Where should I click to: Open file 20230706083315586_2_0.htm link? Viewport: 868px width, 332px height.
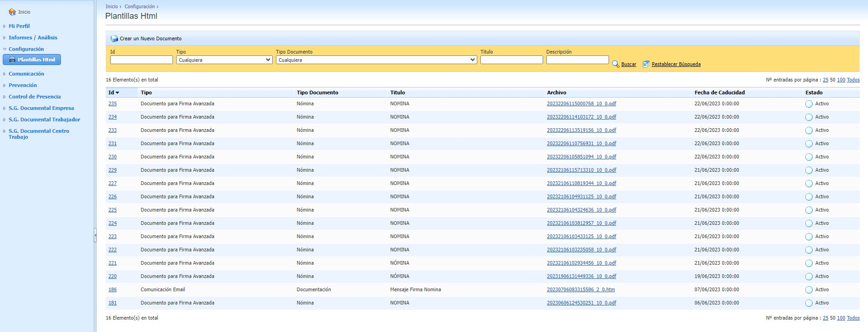point(581,289)
